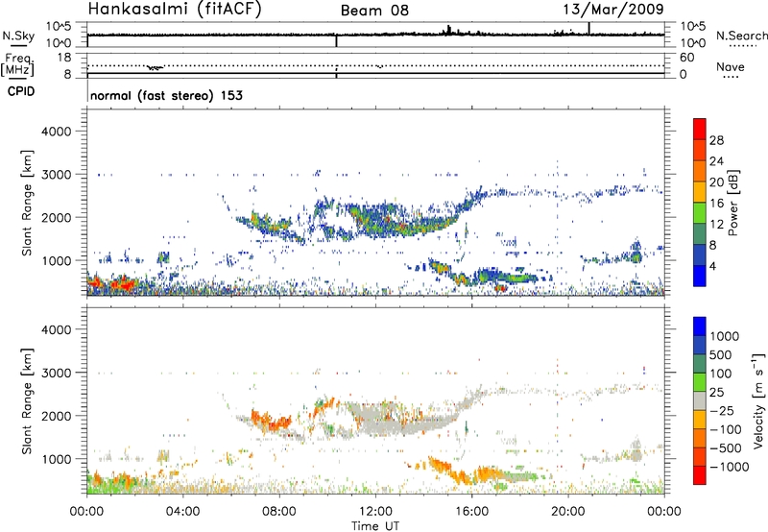Click the 13/Mar/2009 date label

(613, 9)
